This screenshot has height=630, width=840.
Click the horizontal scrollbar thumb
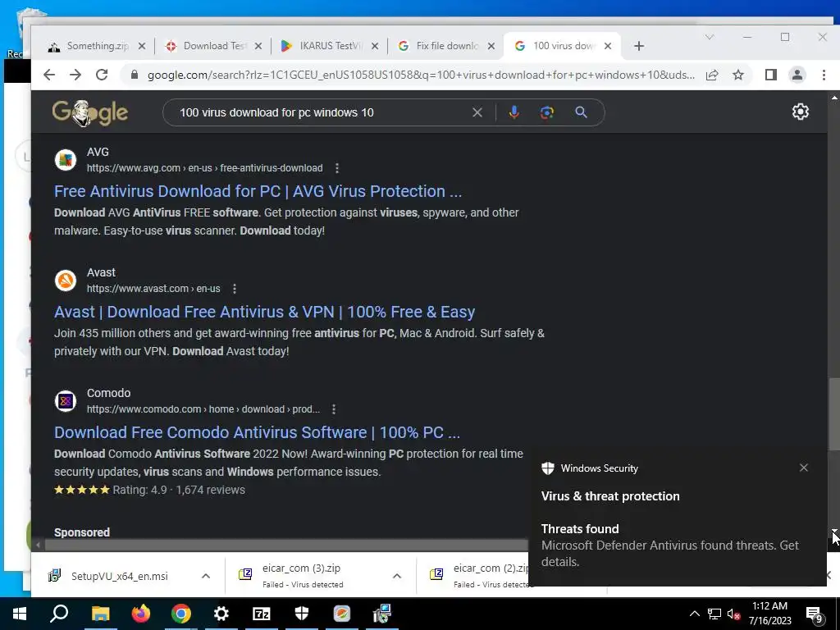click(x=286, y=545)
